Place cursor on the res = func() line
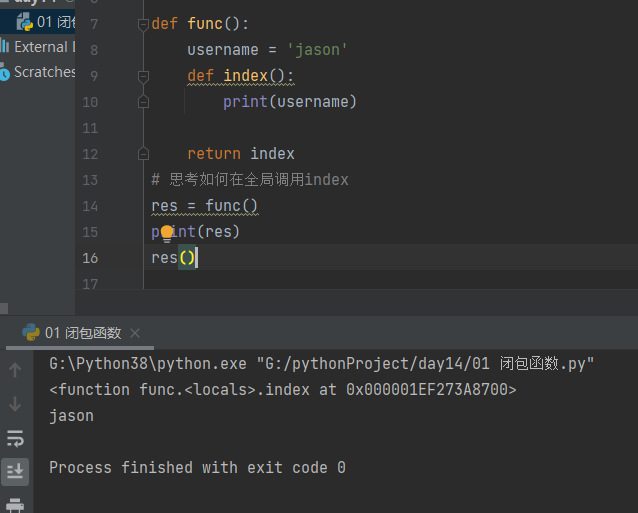638x513 pixels. click(205, 206)
